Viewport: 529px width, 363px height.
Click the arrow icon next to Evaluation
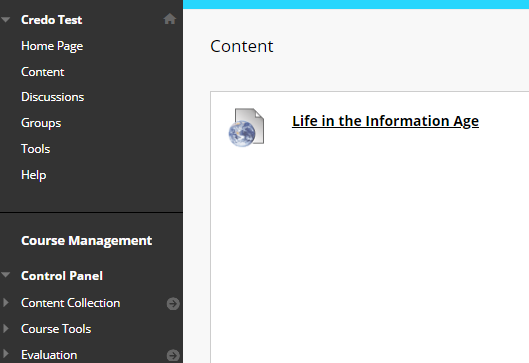(x=173, y=355)
